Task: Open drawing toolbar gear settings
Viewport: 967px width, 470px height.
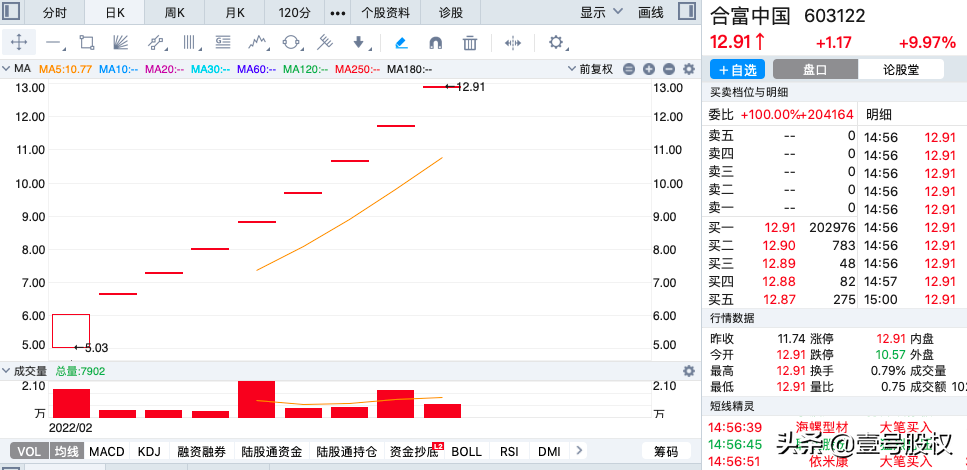Action: click(557, 43)
